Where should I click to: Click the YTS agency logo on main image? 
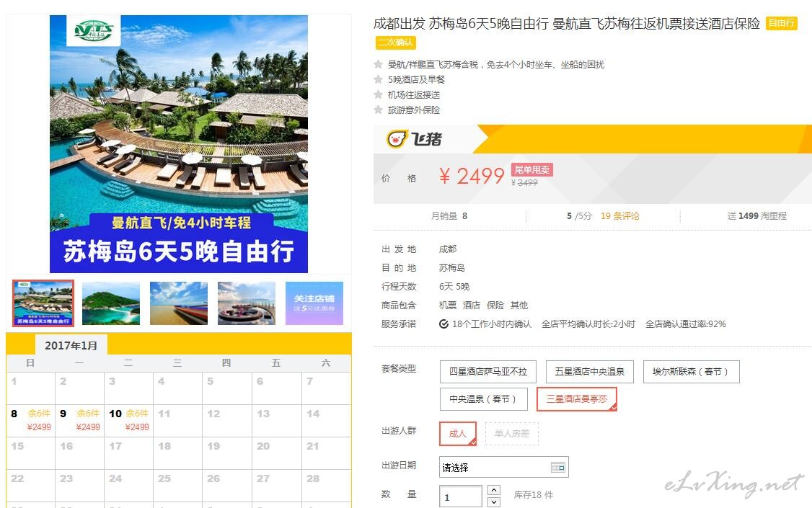(94, 30)
